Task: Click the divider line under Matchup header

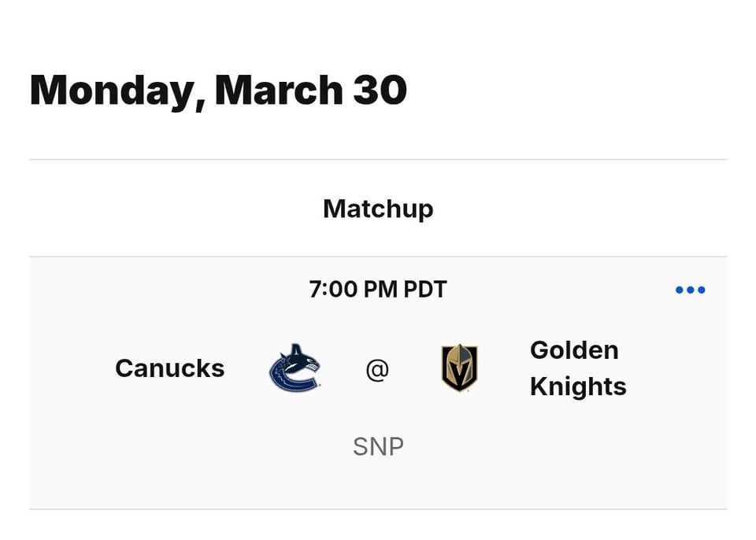Action: point(378,257)
